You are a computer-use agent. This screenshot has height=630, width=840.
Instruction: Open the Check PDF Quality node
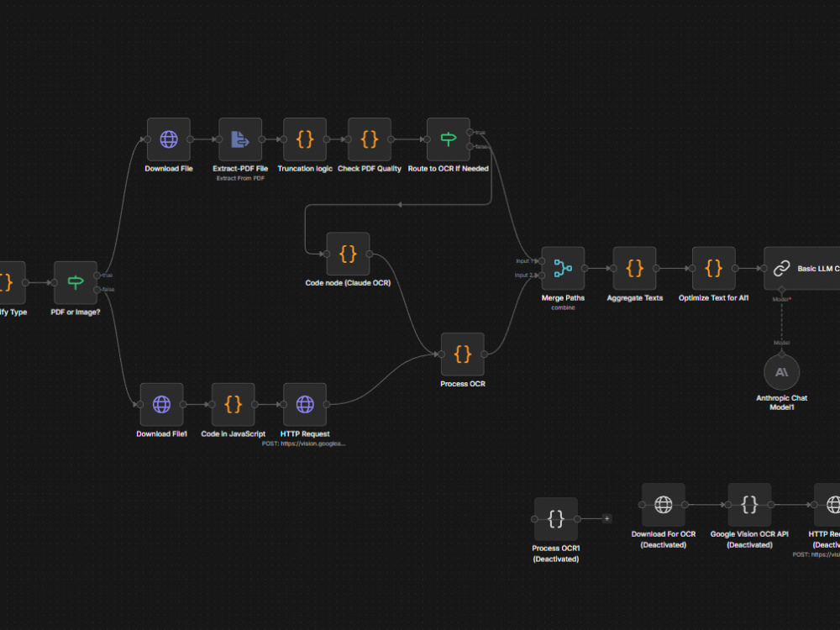click(369, 139)
